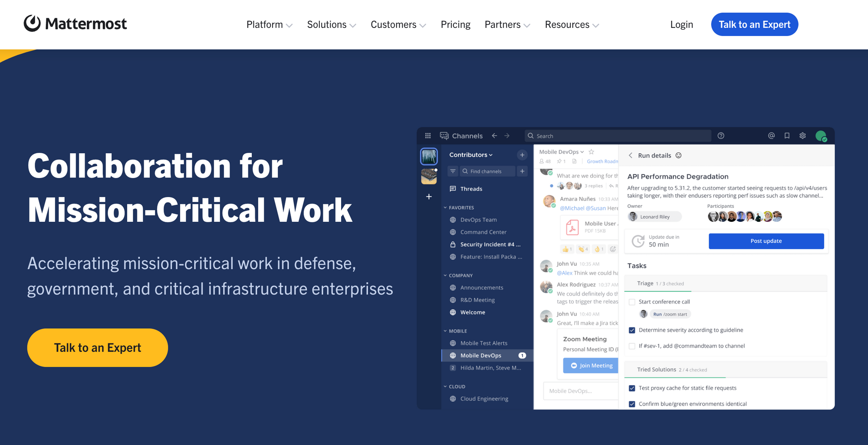Click the Find channels field

pyautogui.click(x=487, y=171)
